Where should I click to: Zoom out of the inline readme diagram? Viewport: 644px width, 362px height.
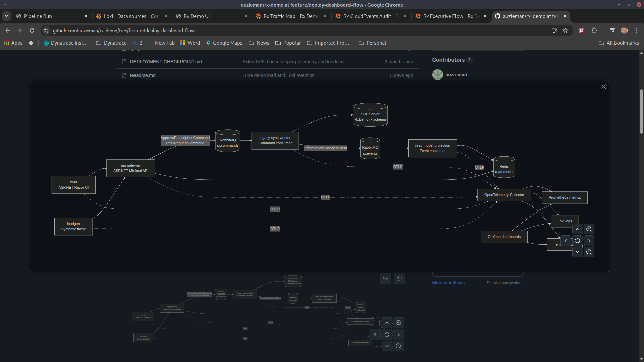click(398, 346)
